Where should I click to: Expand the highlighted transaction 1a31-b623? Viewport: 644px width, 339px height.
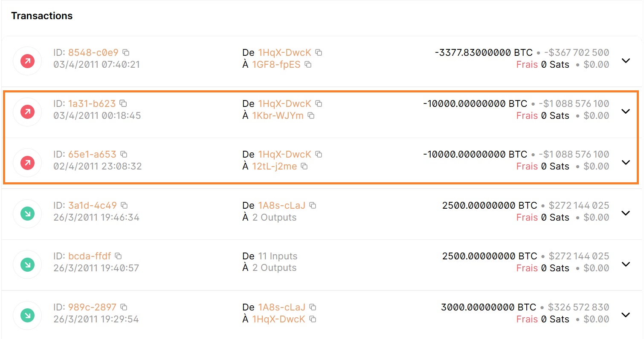coord(626,112)
